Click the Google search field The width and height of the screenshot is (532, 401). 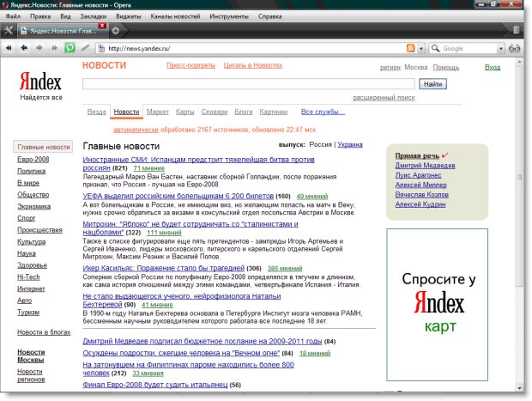tap(469, 49)
